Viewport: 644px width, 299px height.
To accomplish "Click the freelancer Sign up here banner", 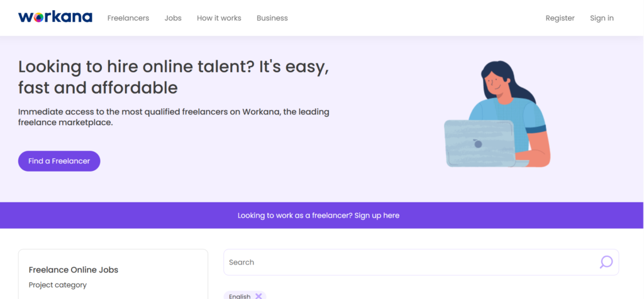I will point(318,215).
